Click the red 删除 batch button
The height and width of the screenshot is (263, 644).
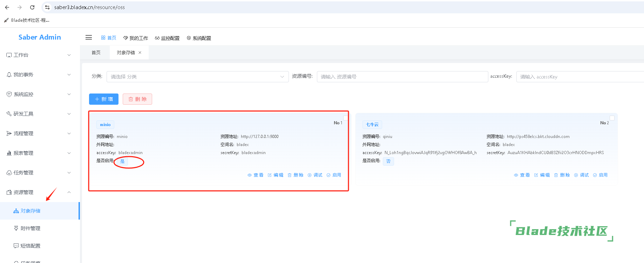[137, 99]
